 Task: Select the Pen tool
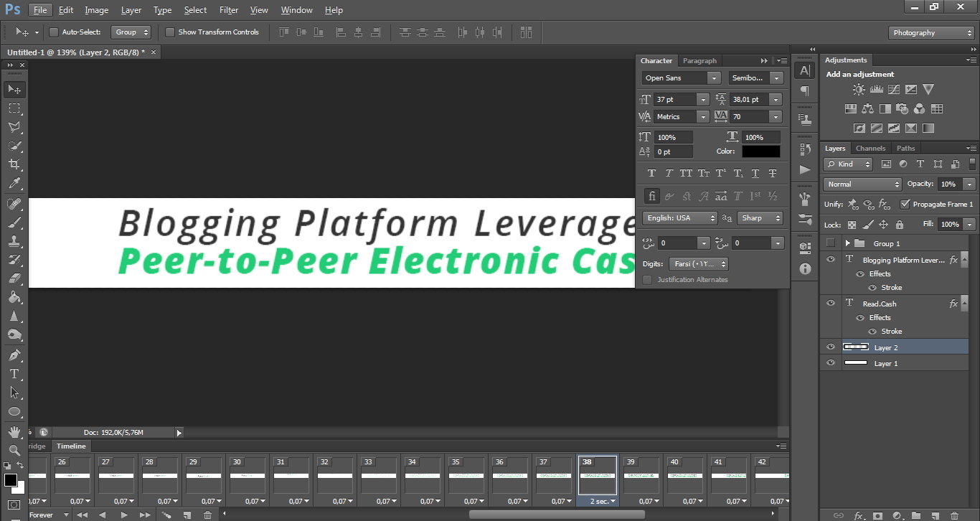click(14, 355)
